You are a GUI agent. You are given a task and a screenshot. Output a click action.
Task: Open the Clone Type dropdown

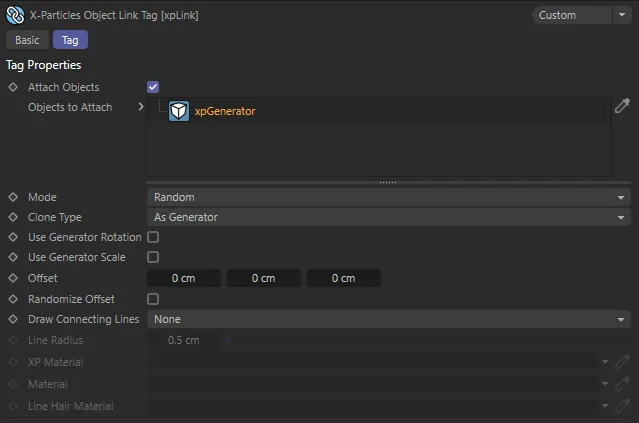388,217
